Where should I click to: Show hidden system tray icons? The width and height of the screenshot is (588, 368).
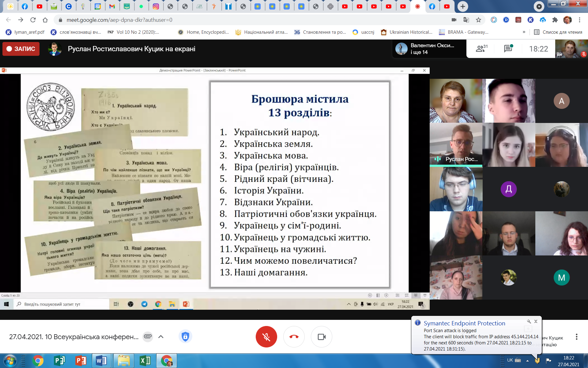click(527, 360)
